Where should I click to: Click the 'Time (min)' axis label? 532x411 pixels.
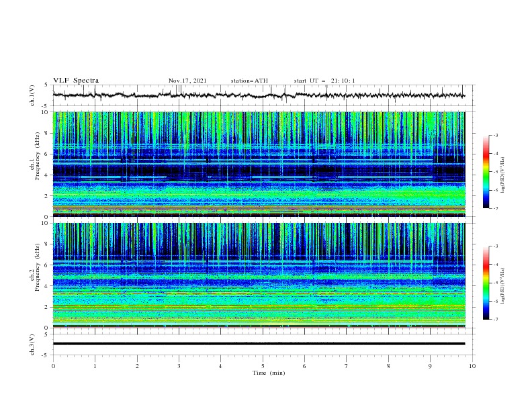pyautogui.click(x=269, y=373)
